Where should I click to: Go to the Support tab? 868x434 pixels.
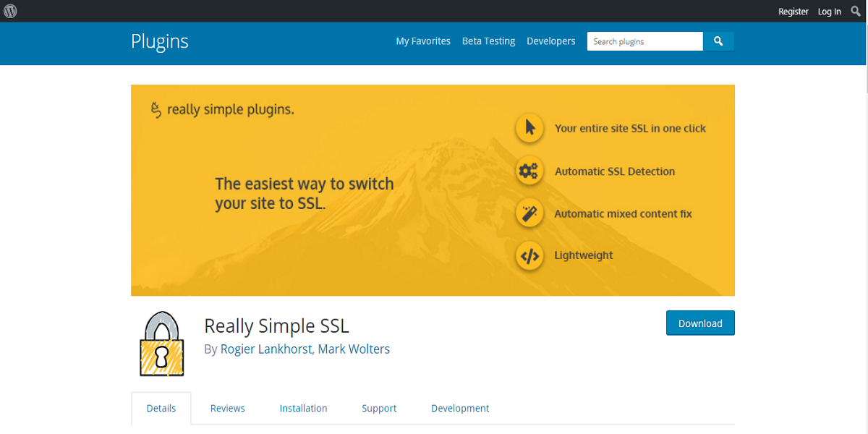[379, 408]
